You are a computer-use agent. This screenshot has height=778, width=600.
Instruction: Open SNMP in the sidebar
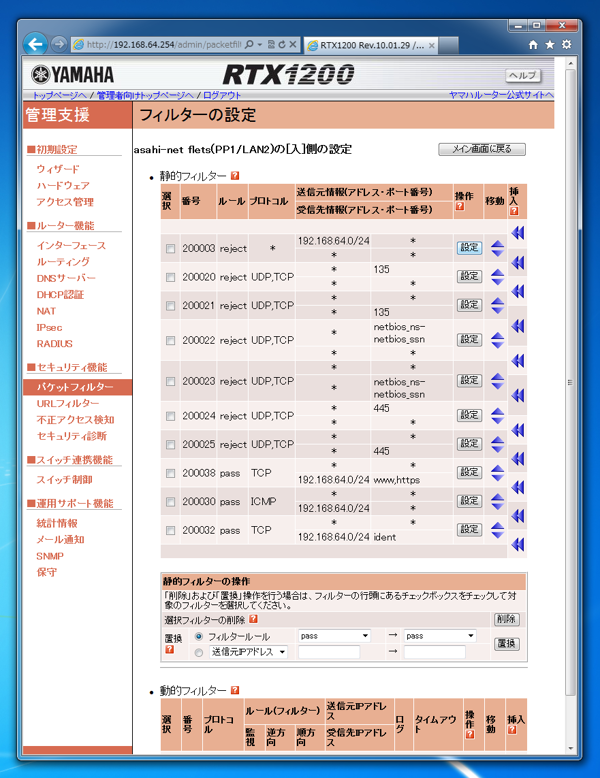click(x=50, y=556)
